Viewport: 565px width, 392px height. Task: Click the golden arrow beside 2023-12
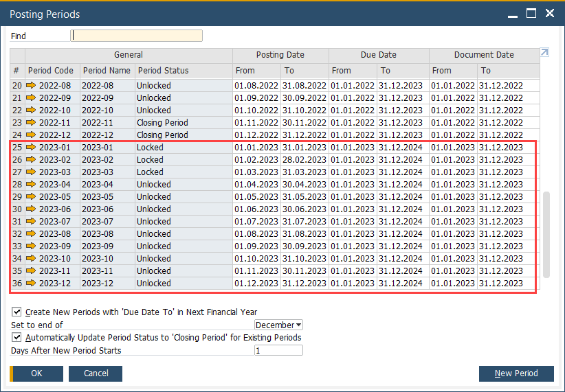pos(32,284)
